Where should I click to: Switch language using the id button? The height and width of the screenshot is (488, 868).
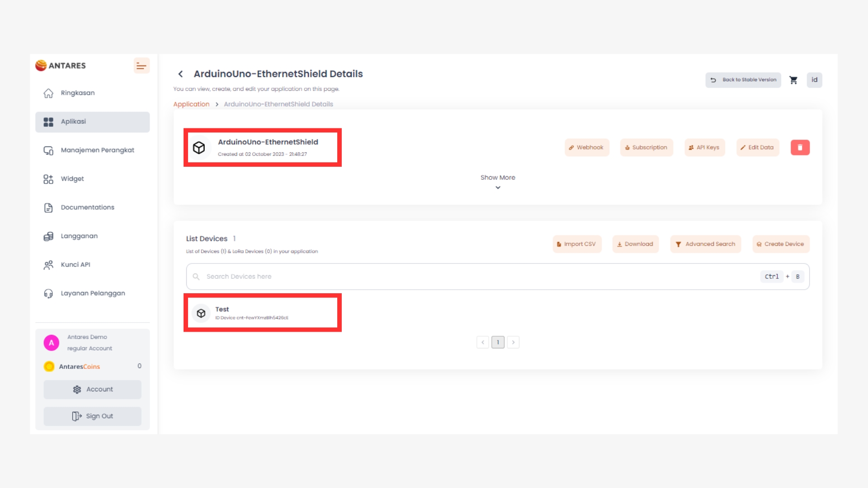point(814,80)
